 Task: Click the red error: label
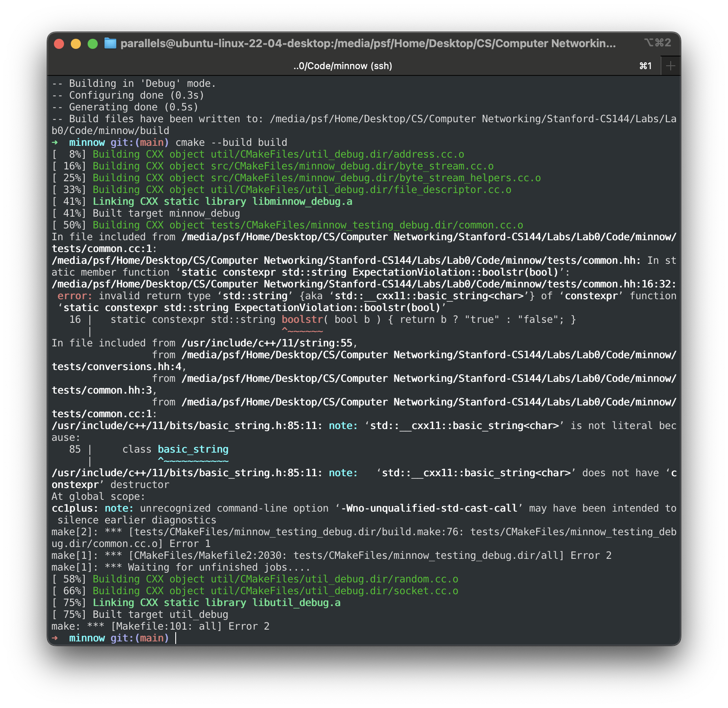click(74, 296)
